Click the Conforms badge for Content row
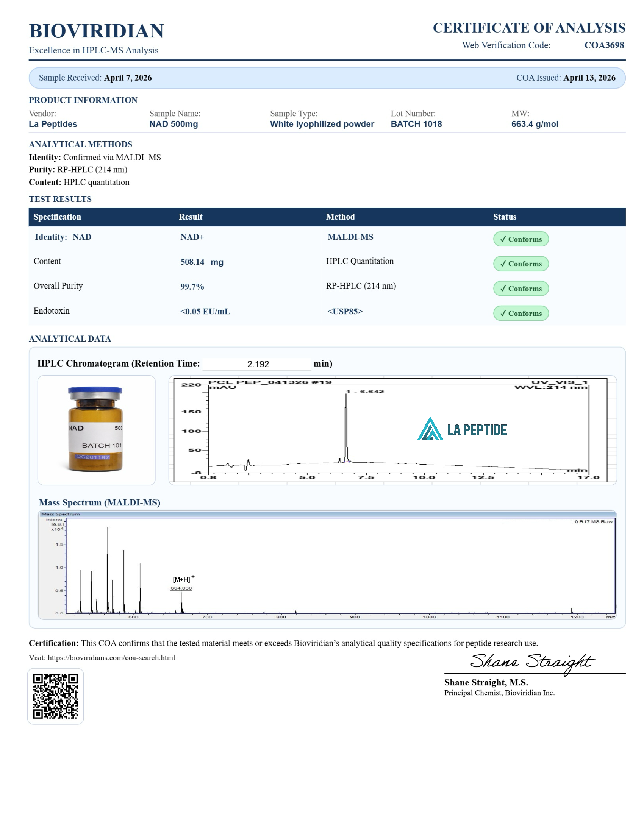The width and height of the screenshot is (644, 833). click(521, 264)
